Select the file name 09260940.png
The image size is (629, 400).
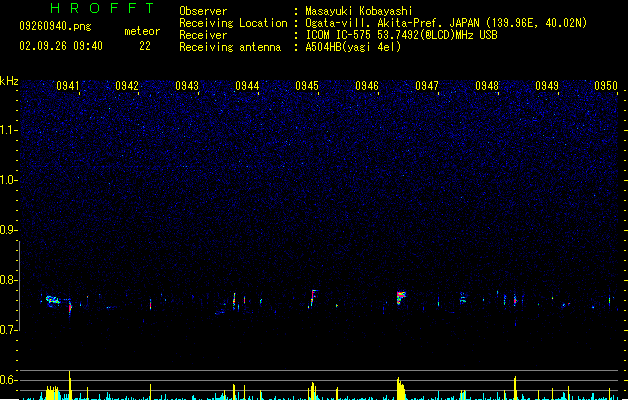tap(55, 26)
